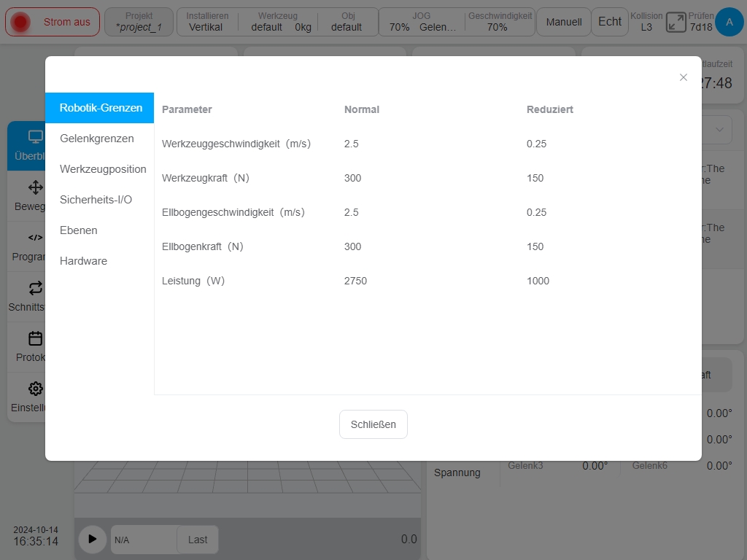Open the user avatar A menu
This screenshot has height=560, width=747.
click(729, 22)
